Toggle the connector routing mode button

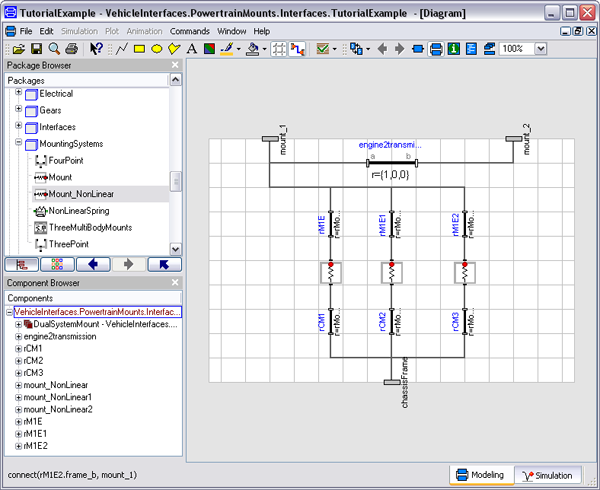(x=297, y=48)
